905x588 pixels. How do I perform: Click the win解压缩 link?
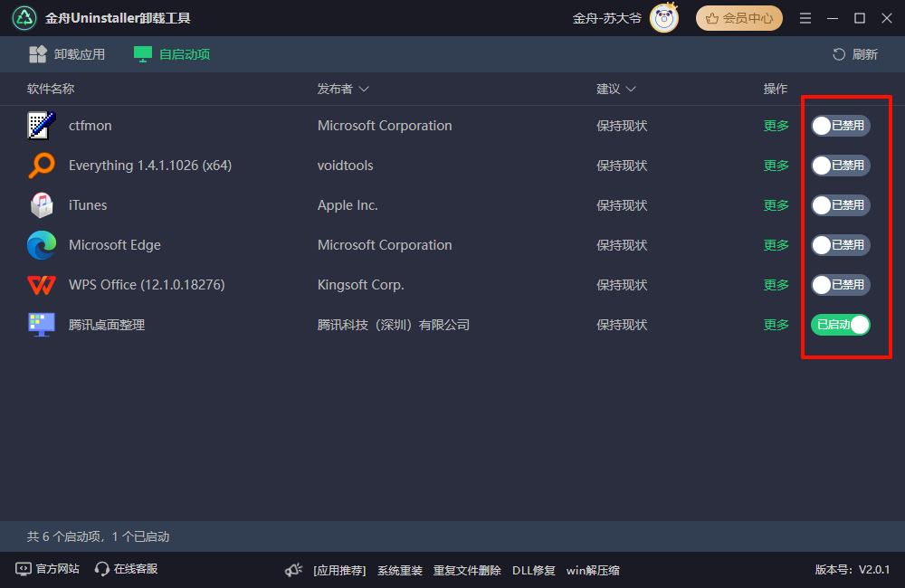point(593,570)
